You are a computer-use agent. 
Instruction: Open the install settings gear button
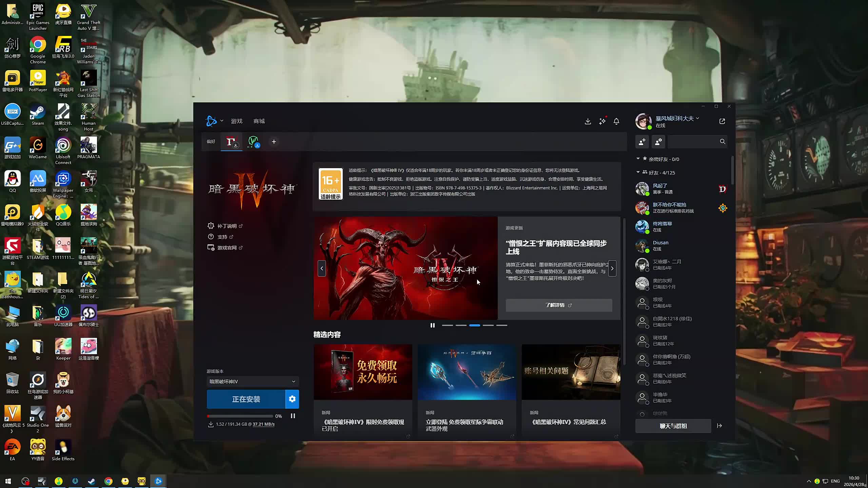[x=292, y=399]
